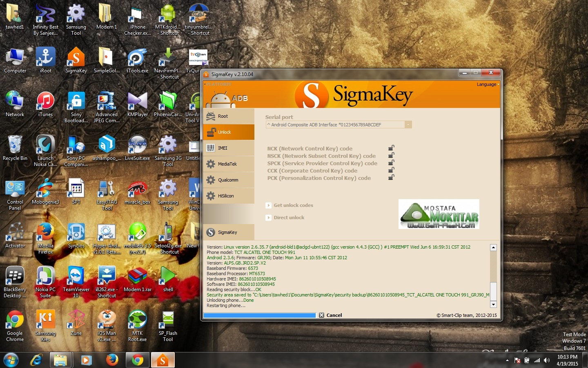The width and height of the screenshot is (588, 368).
Task: Open the Root tab in SigmaKey
Action: tap(228, 116)
